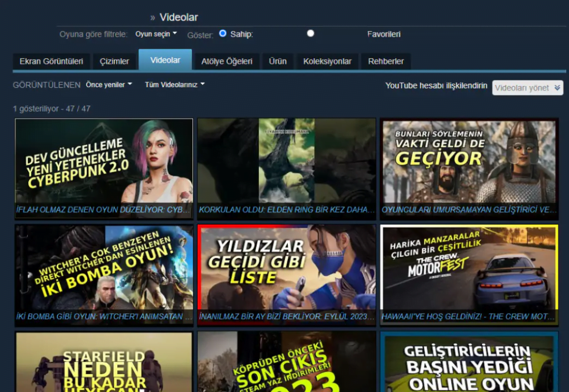
Task: Click the Videolar breadcrumb heading
Action: tap(179, 17)
